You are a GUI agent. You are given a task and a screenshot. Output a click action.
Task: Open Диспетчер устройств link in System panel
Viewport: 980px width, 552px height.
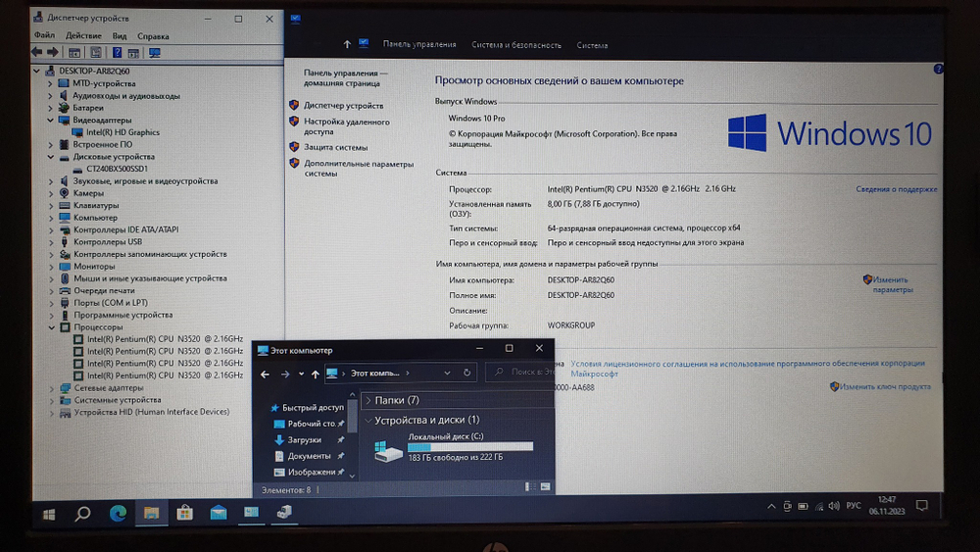343,106
